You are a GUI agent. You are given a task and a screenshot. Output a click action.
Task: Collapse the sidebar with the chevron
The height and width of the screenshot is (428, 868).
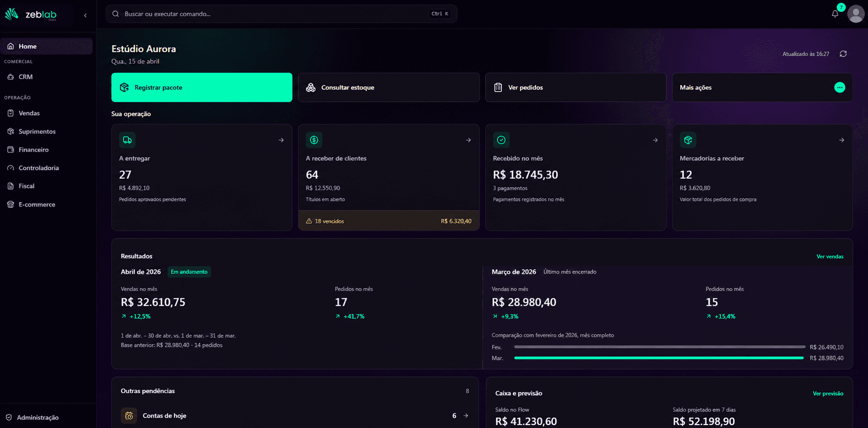pyautogui.click(x=86, y=16)
